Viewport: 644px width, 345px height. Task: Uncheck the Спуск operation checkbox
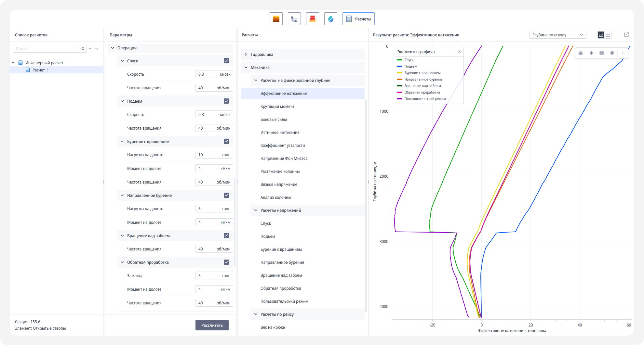(226, 61)
